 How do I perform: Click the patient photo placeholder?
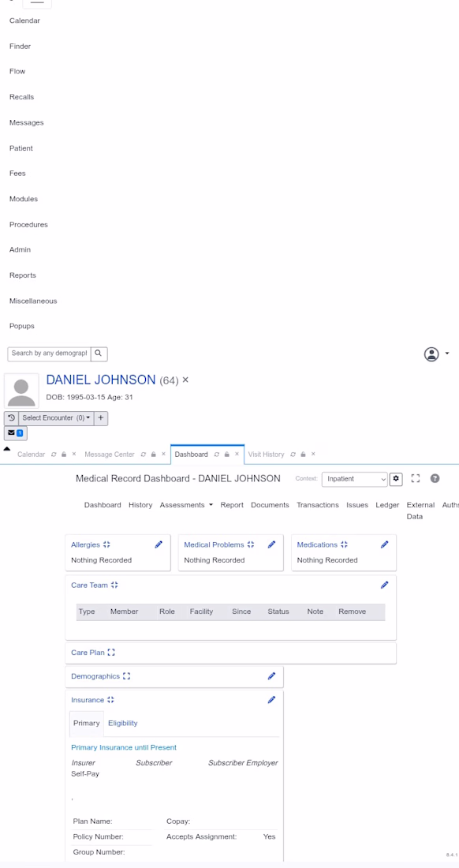tap(21, 391)
